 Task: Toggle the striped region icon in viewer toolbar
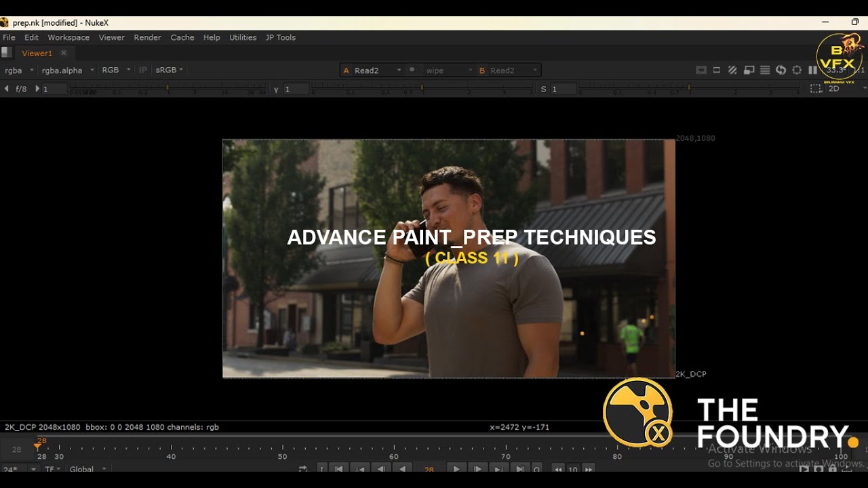point(732,70)
